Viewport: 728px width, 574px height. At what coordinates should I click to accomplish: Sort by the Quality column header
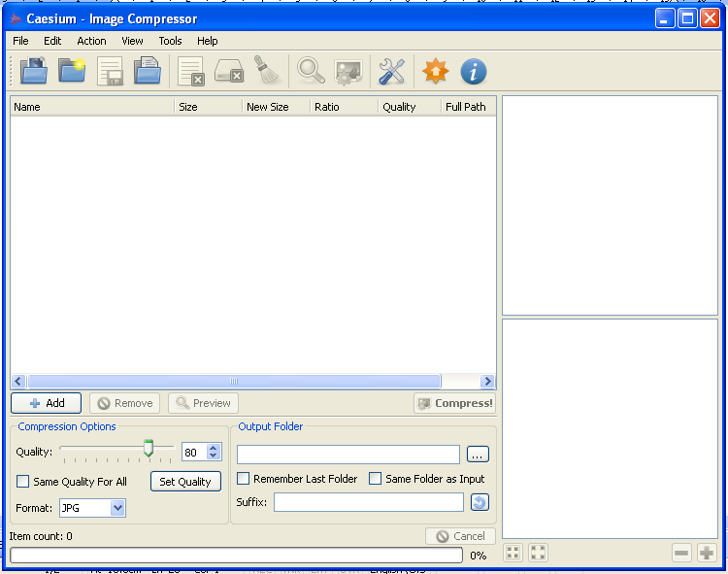tap(410, 107)
